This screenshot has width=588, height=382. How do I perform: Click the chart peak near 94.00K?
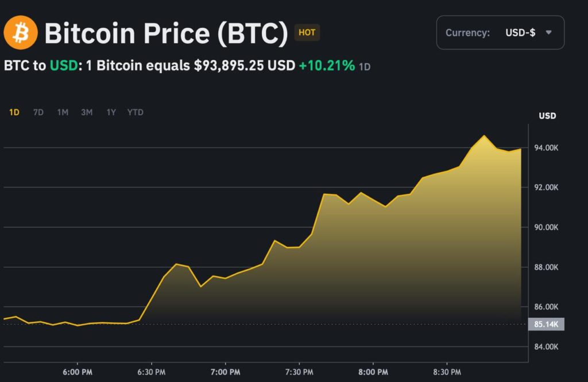coord(484,136)
